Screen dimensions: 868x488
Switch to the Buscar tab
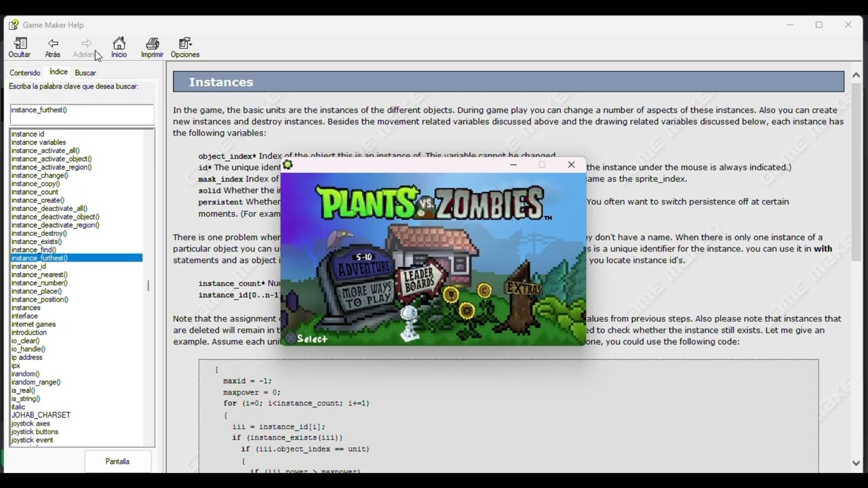click(x=85, y=73)
